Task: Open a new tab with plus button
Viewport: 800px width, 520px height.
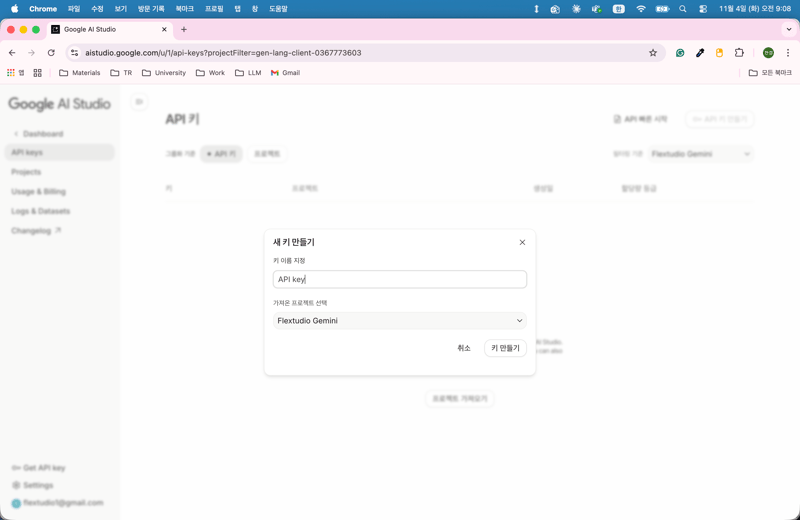Action: pyautogui.click(x=184, y=30)
